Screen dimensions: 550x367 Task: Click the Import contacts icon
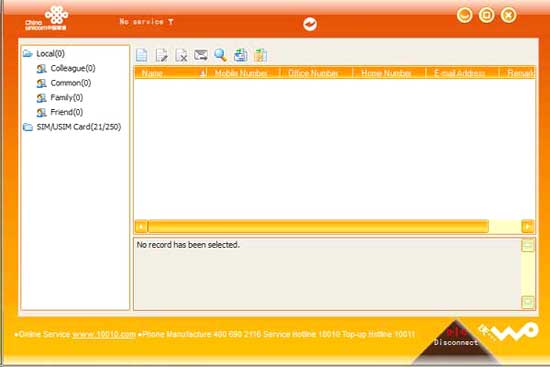click(241, 55)
